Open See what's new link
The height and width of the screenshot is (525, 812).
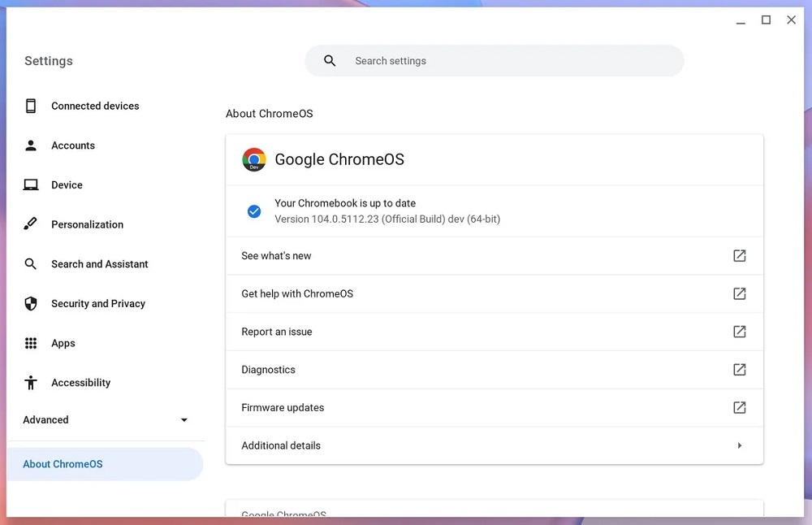(x=276, y=256)
